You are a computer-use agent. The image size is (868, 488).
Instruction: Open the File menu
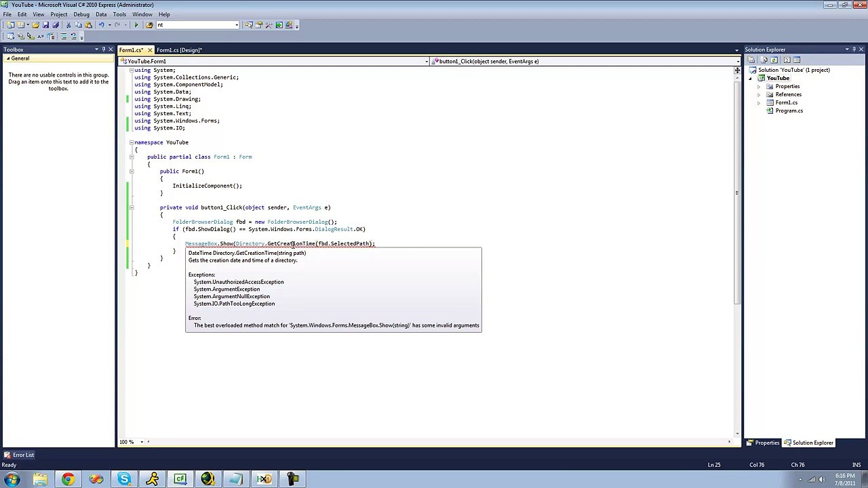coord(7,14)
